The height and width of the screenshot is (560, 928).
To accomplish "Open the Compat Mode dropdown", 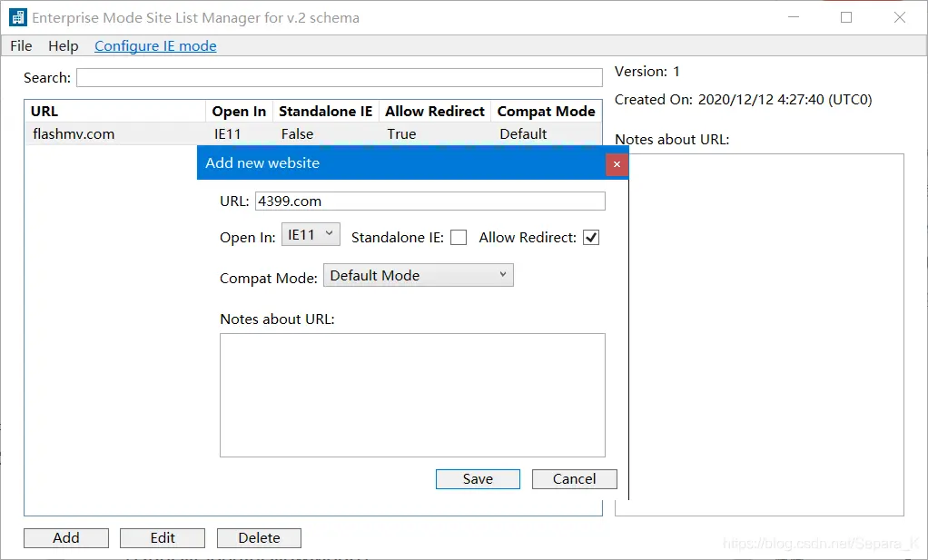I will pyautogui.click(x=418, y=276).
